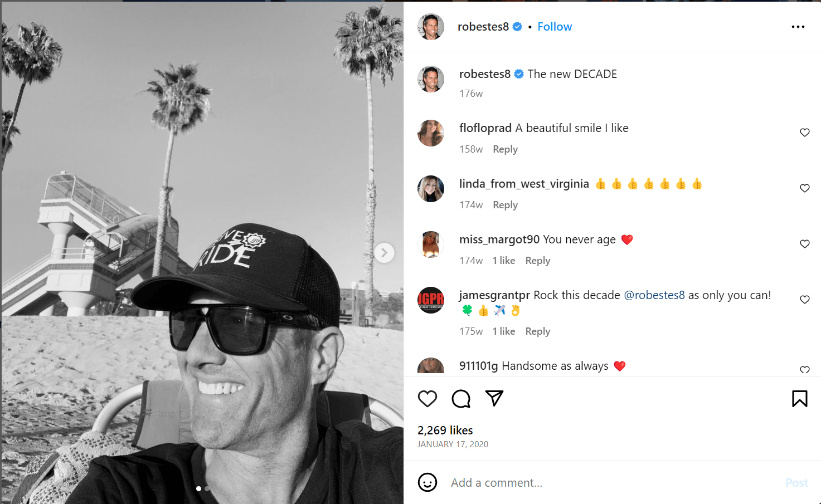Click robestes8's profile avatar in the header

430,26
